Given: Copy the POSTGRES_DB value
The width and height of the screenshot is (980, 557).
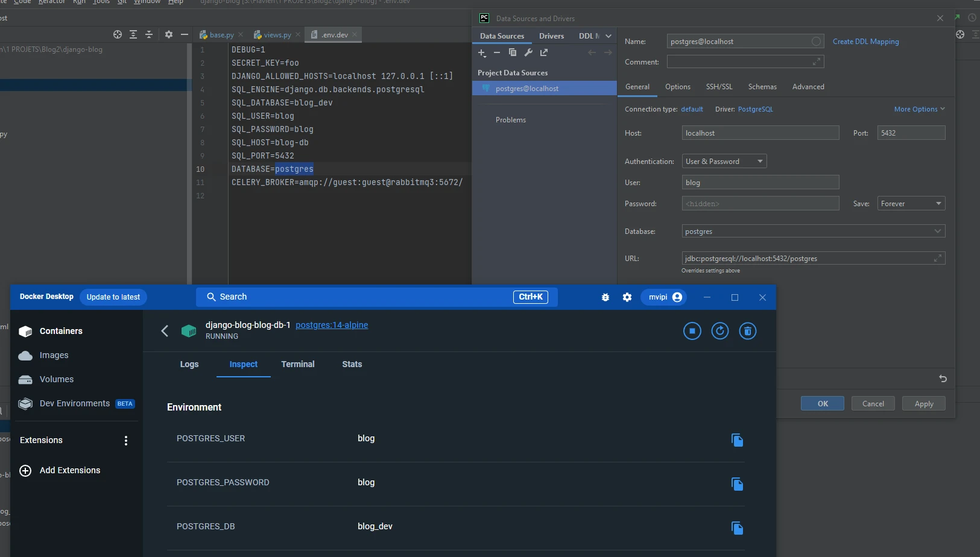Looking at the screenshot, I should pyautogui.click(x=736, y=528).
